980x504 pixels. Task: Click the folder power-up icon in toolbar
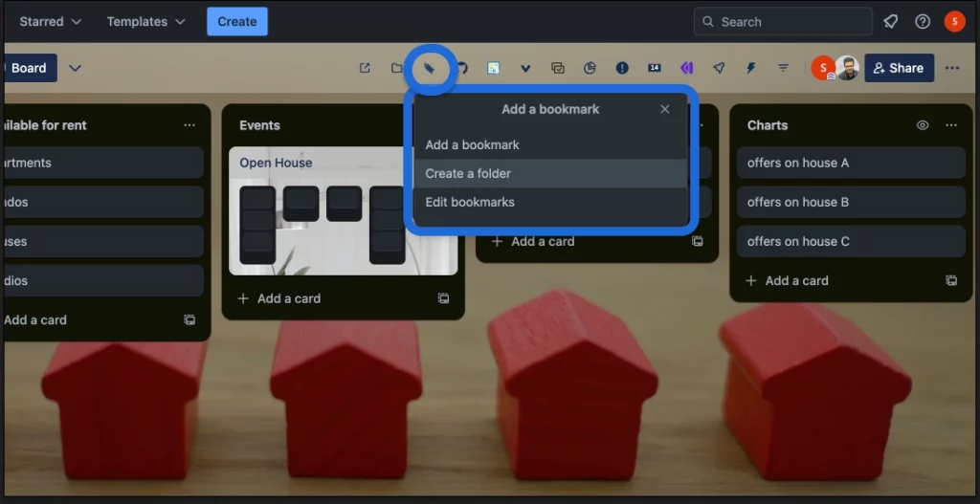tap(396, 68)
